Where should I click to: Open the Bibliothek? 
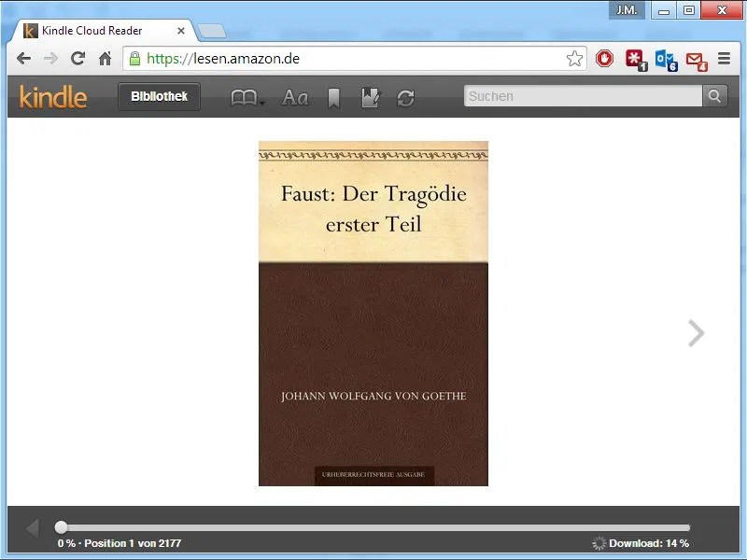tap(159, 96)
